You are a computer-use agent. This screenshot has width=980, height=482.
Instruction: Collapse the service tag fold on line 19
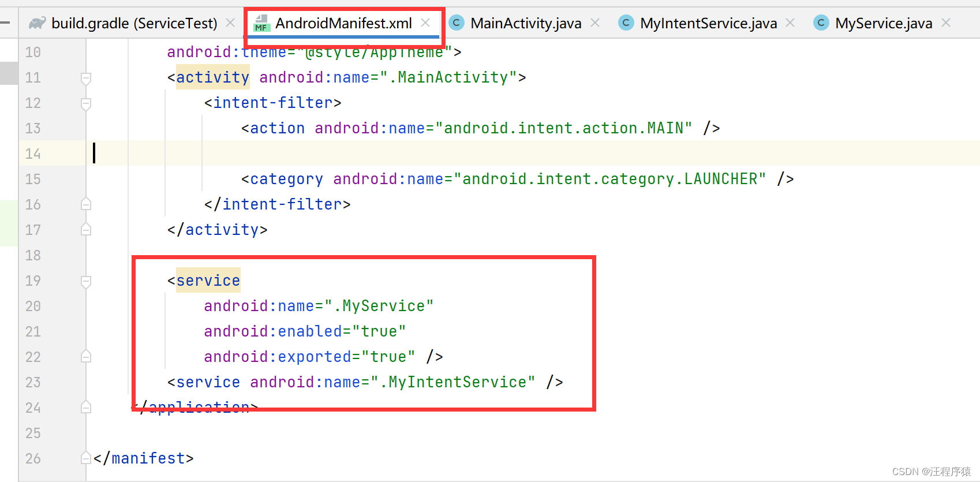pyautogui.click(x=86, y=281)
